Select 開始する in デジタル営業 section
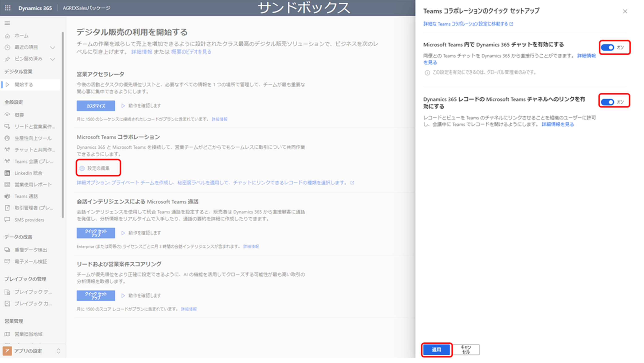644x363 pixels. [30, 85]
